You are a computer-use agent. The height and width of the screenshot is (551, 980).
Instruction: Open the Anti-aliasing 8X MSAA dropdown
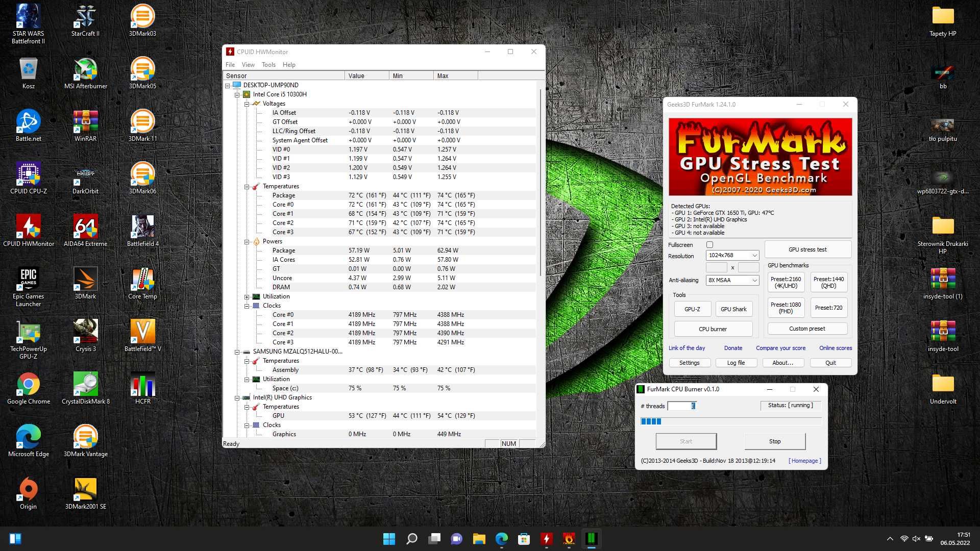(x=732, y=280)
